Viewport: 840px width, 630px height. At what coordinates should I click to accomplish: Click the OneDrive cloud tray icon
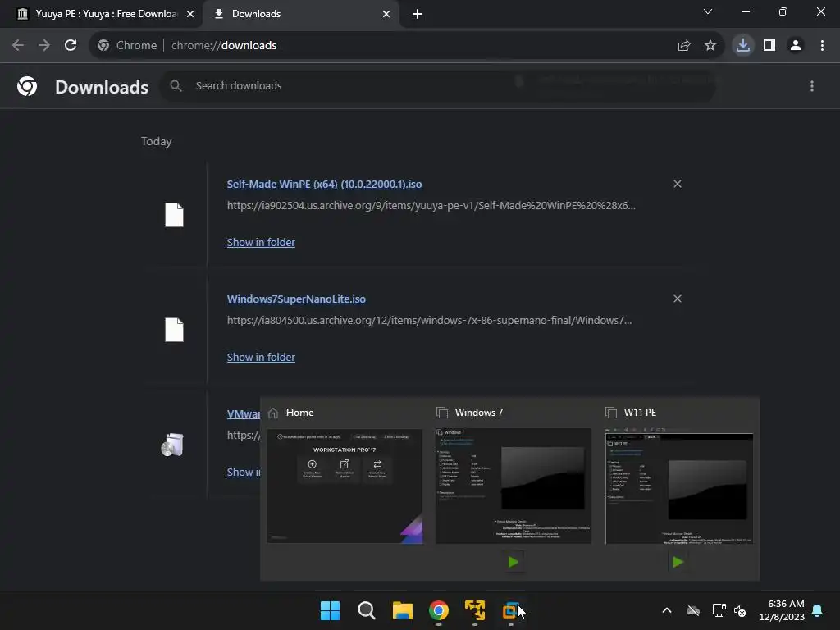coord(693,610)
